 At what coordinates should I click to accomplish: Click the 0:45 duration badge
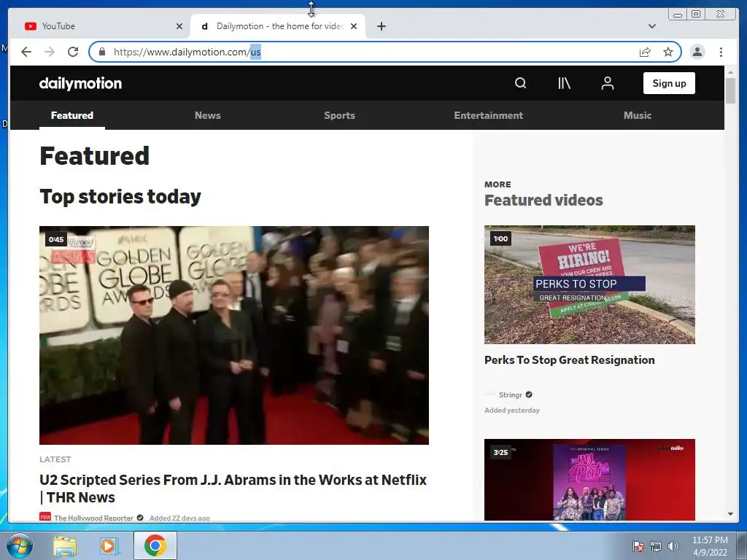[56, 239]
